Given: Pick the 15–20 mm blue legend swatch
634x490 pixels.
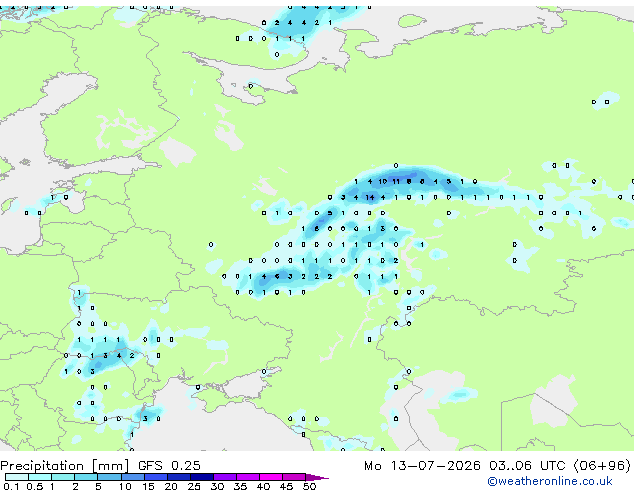Looking at the screenshot, I should [156, 477].
